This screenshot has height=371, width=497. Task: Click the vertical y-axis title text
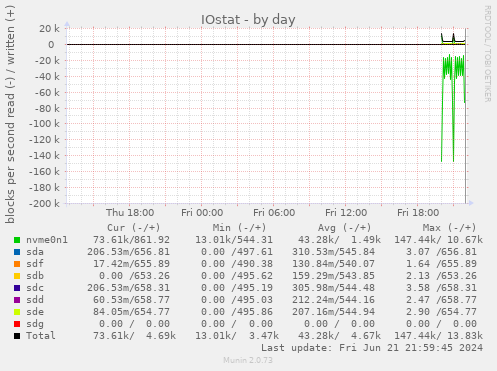coord(10,115)
